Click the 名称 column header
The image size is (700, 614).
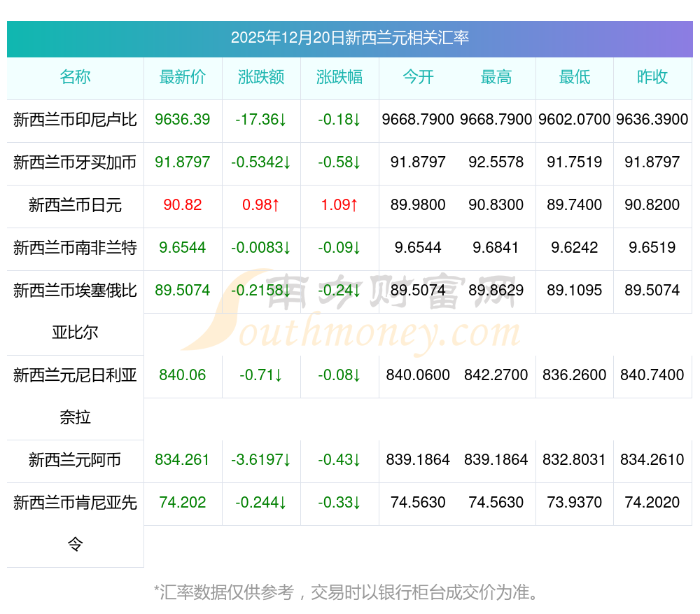pos(75,78)
